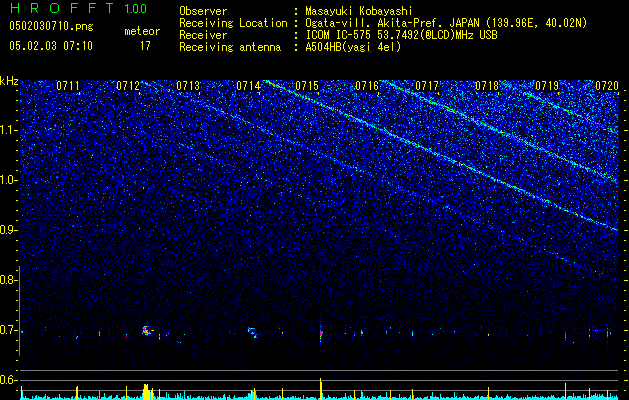Click the 0716 time marker

click(x=367, y=86)
